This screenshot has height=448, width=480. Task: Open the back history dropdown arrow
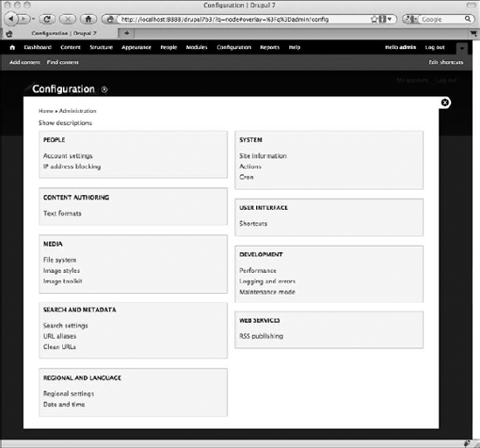pyautogui.click(x=33, y=19)
